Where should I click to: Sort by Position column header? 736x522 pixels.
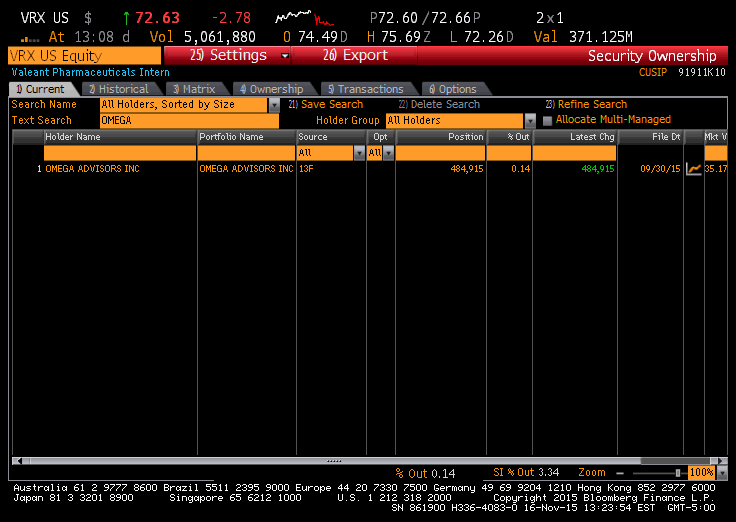440,137
